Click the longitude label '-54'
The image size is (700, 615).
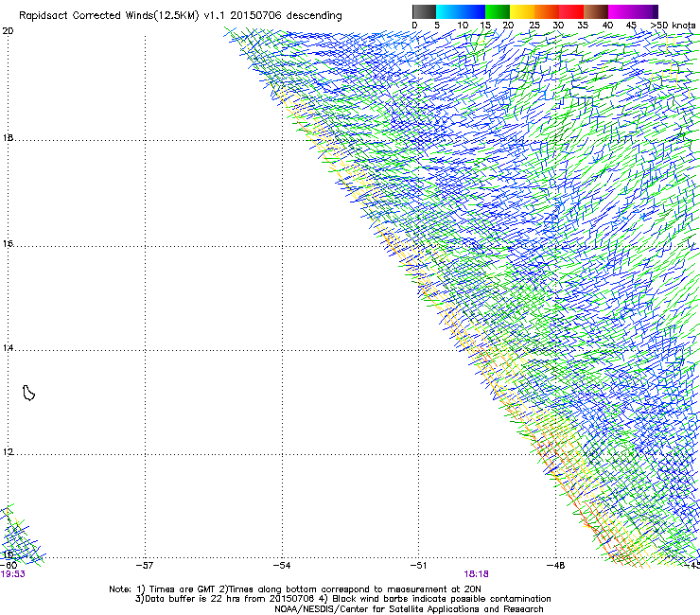(x=282, y=566)
